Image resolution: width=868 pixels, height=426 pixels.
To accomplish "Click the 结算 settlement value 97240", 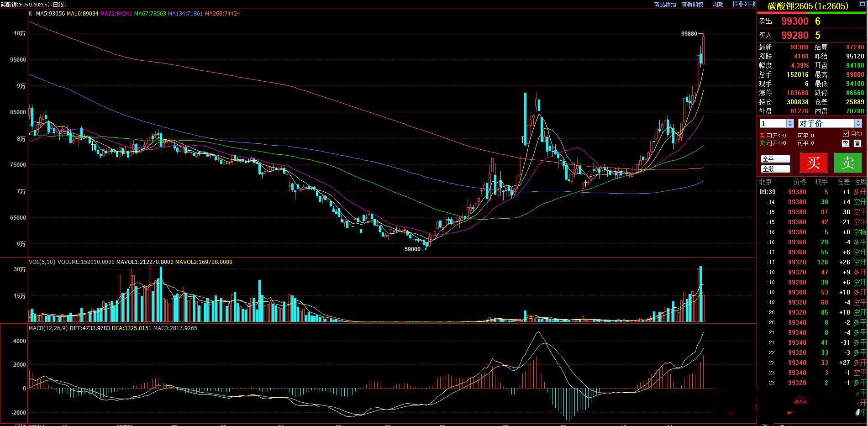I will pyautogui.click(x=855, y=47).
